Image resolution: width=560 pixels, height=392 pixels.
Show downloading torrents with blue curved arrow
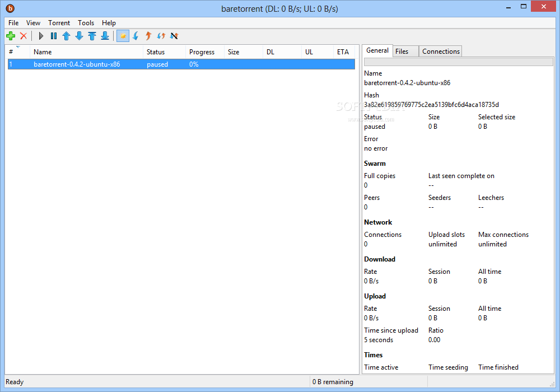pyautogui.click(x=136, y=36)
